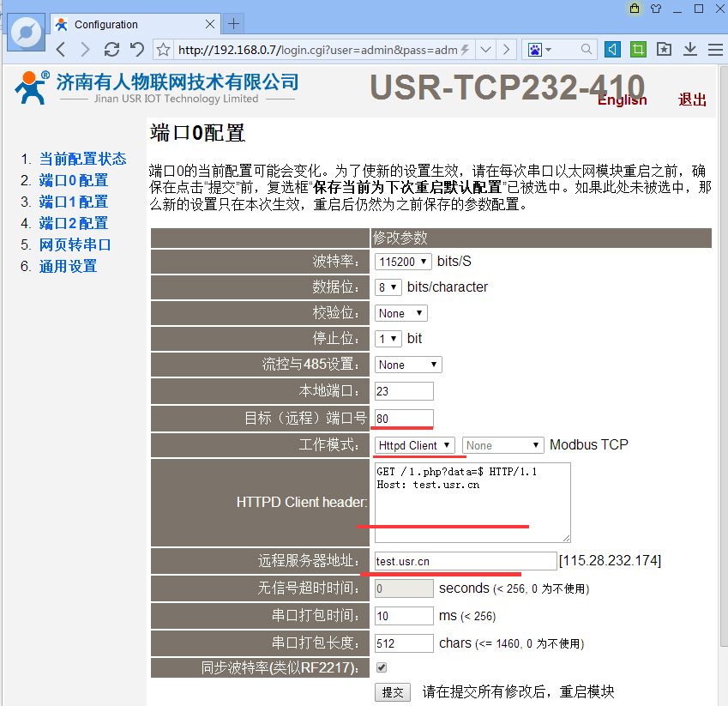Go to 网页转串口 sidebar item

pyautogui.click(x=75, y=244)
